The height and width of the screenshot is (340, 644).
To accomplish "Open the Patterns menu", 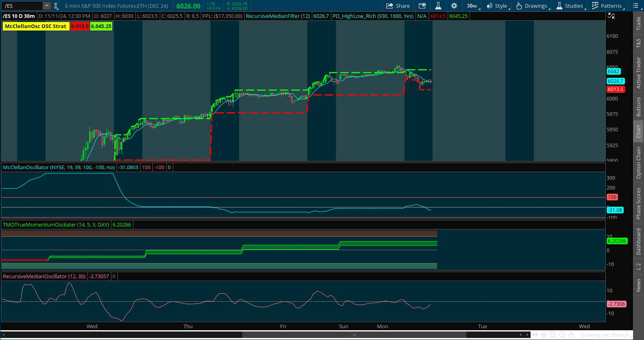I will coord(608,6).
